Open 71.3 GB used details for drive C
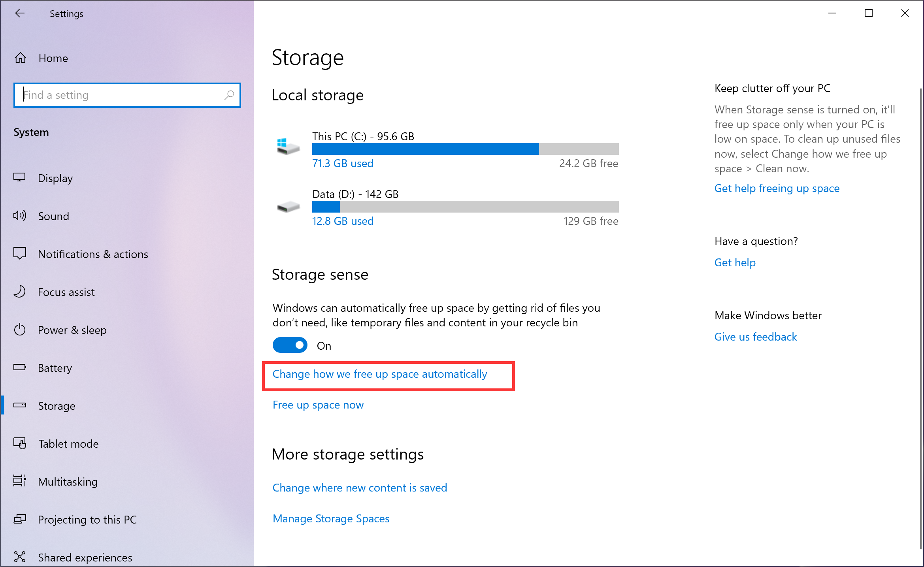 342,163
